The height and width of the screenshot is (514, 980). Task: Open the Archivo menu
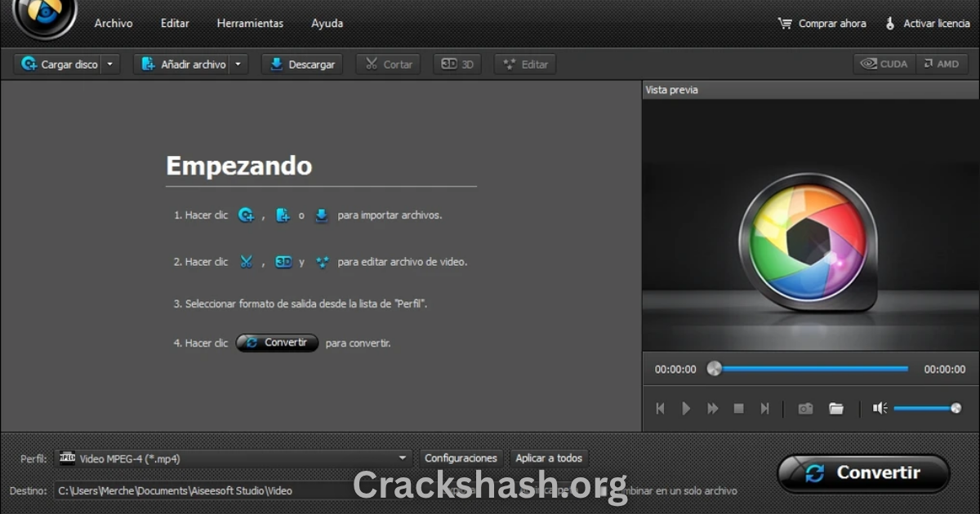tap(114, 24)
